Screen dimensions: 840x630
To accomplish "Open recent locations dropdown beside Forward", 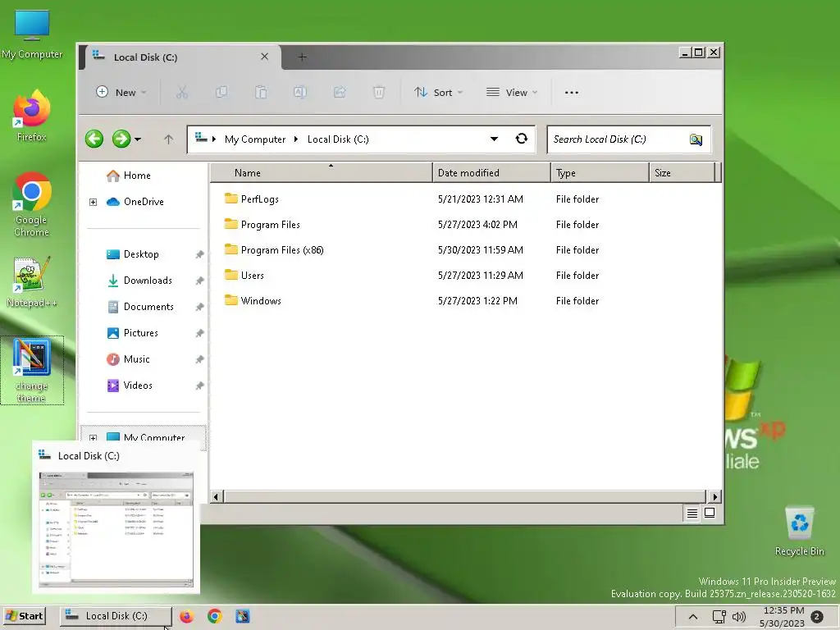I will 138,139.
